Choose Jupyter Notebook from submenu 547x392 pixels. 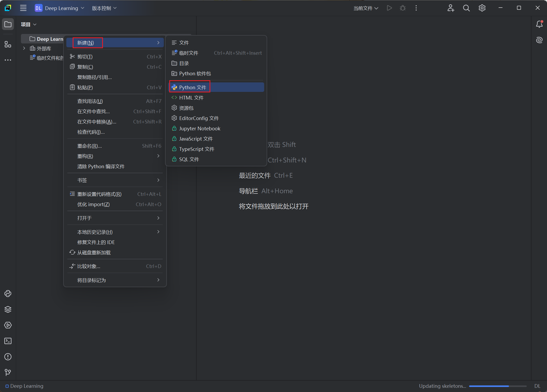(x=216, y=128)
